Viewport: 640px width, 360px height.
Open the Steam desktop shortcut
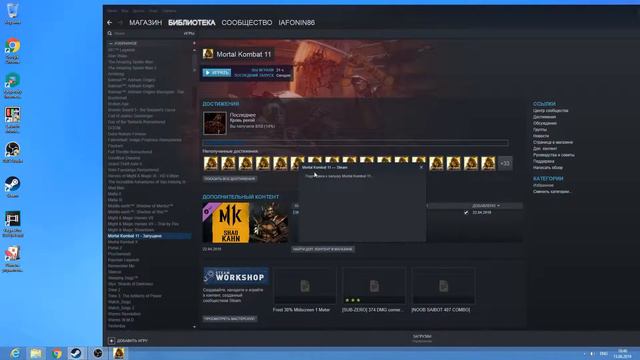click(x=12, y=187)
